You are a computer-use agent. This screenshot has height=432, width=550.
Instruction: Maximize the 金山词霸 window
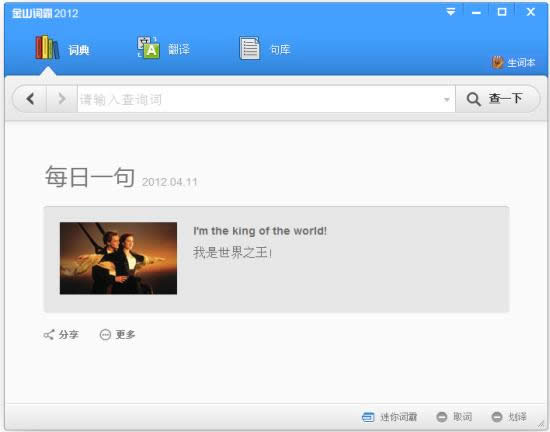502,12
